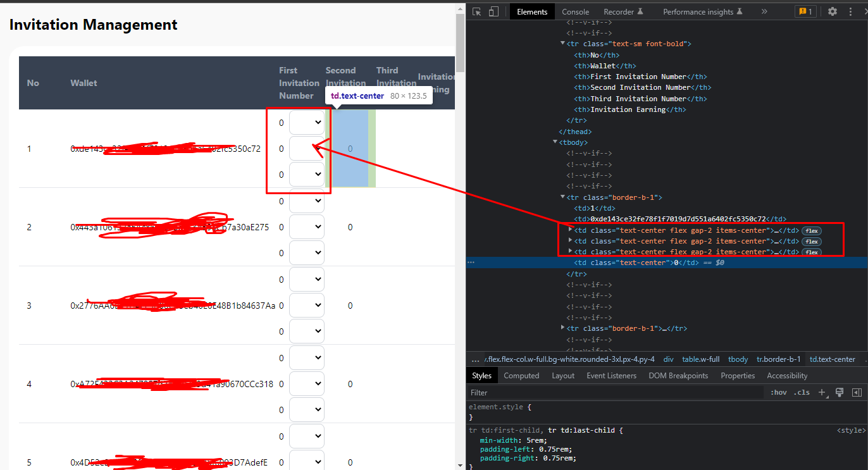Screen dimensions: 868x470
Task: Toggle class editing with .cls button
Action: (x=802, y=392)
